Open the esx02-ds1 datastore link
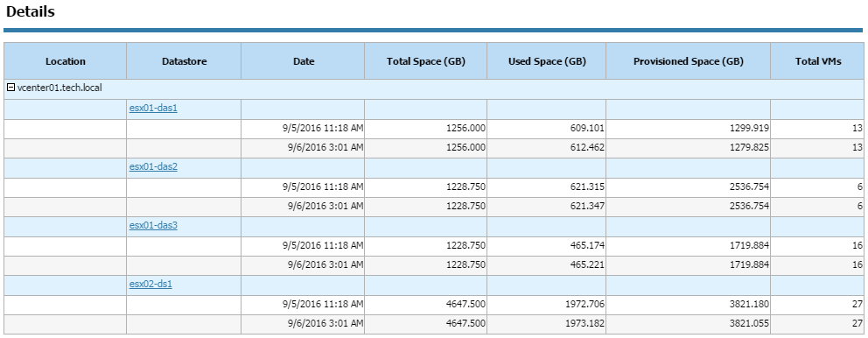The height and width of the screenshot is (338, 868). coord(150,284)
